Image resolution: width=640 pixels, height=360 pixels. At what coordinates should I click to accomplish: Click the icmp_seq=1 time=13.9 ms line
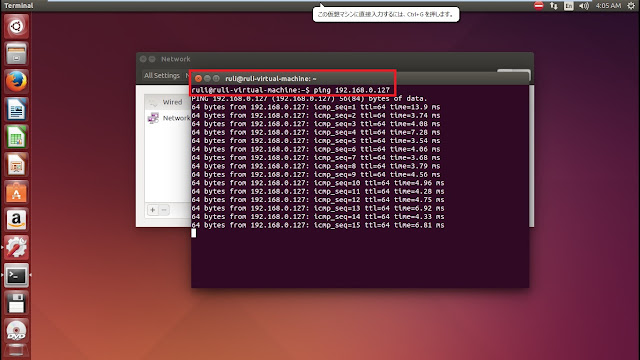coord(316,107)
